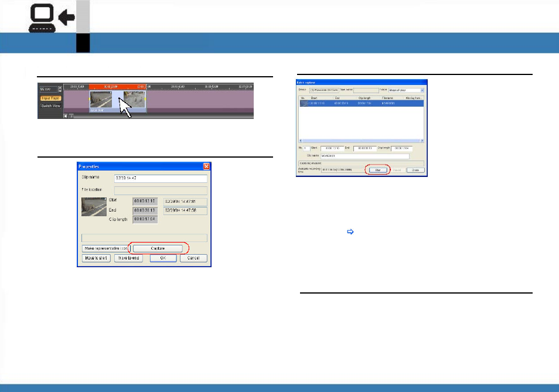Click the clip preview thumbnail in Properties
This screenshot has height=392, width=559.
[94, 207]
